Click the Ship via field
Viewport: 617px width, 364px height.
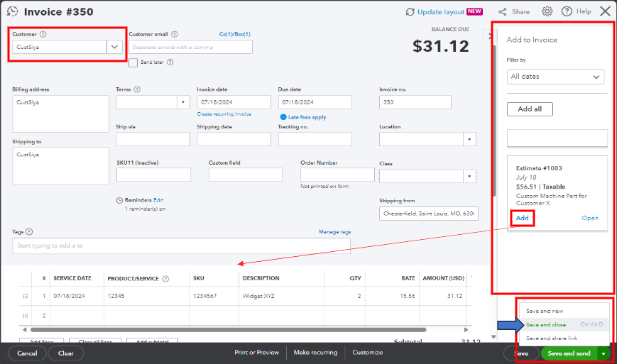point(153,139)
